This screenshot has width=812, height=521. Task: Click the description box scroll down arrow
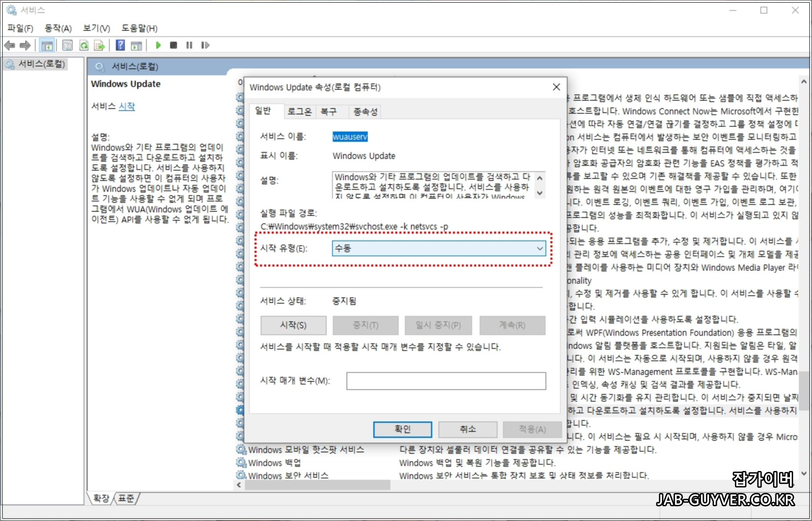coord(540,193)
